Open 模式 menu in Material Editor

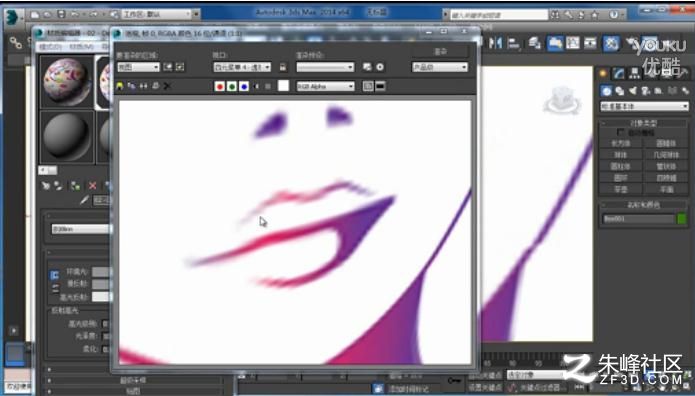(x=50, y=47)
